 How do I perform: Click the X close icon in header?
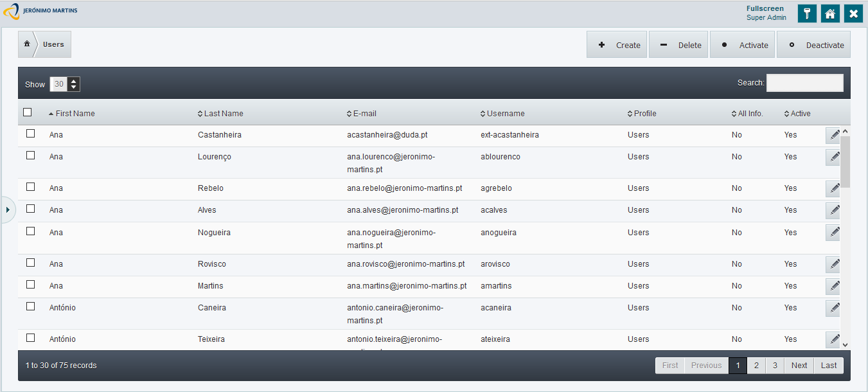click(x=853, y=13)
